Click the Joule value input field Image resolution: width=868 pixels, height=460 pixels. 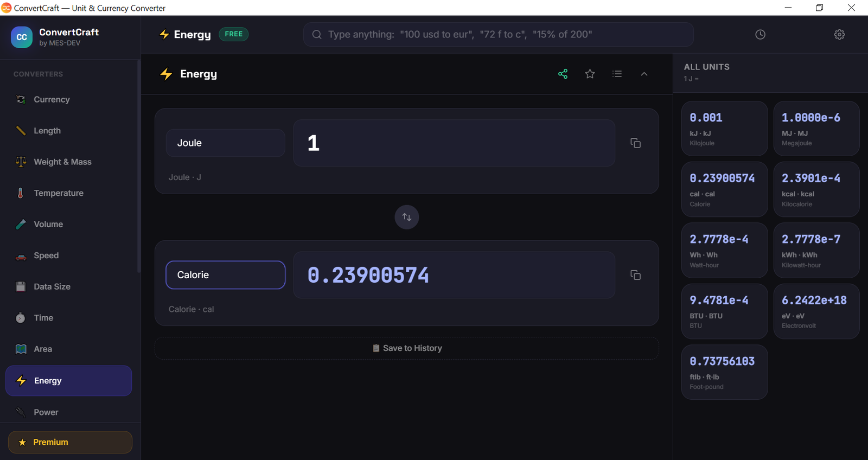point(454,143)
